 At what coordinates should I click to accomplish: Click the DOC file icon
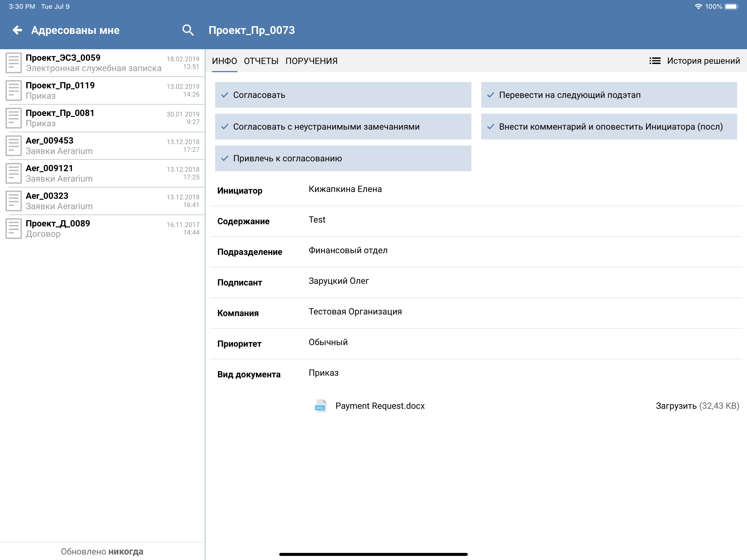320,406
